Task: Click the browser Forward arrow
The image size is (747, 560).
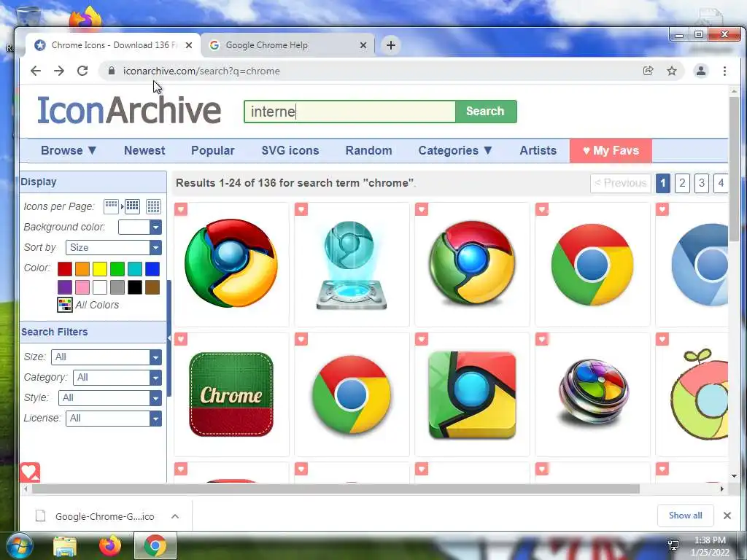Action: [x=59, y=71]
